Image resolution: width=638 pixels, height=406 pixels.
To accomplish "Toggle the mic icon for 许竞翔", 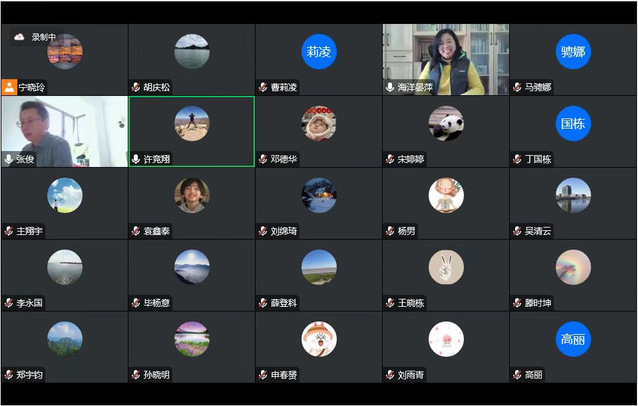I will 136,159.
